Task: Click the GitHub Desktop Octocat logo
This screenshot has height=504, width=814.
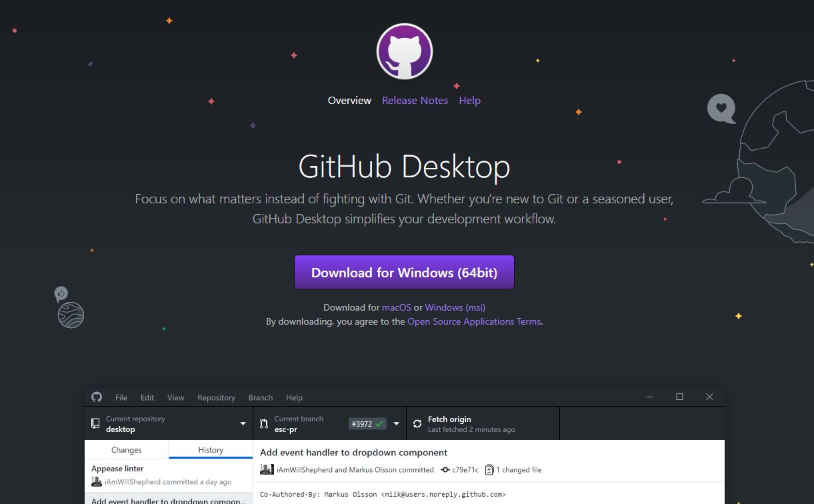Action: click(405, 51)
